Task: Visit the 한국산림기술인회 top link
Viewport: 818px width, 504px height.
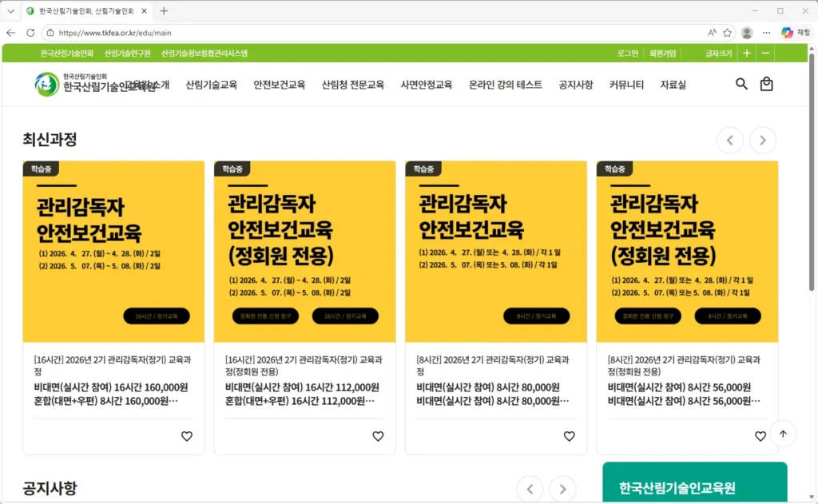Action: click(67, 54)
